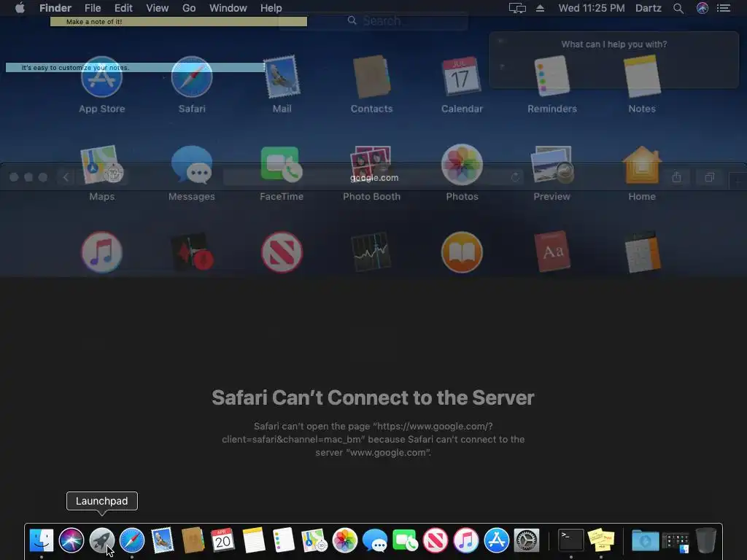Launch Safari from the Launchpad grid
747x560 pixels.
tap(192, 77)
